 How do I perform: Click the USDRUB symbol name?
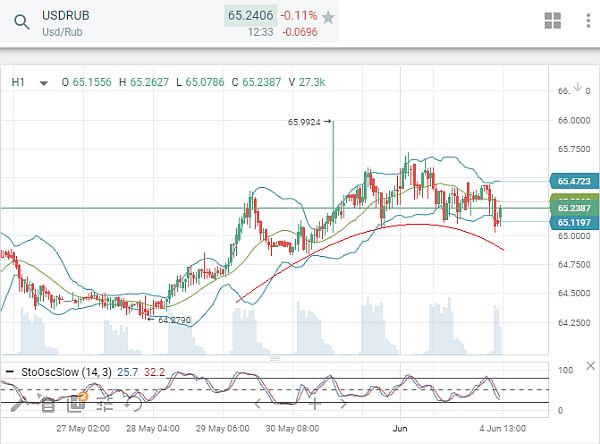pyautogui.click(x=65, y=15)
